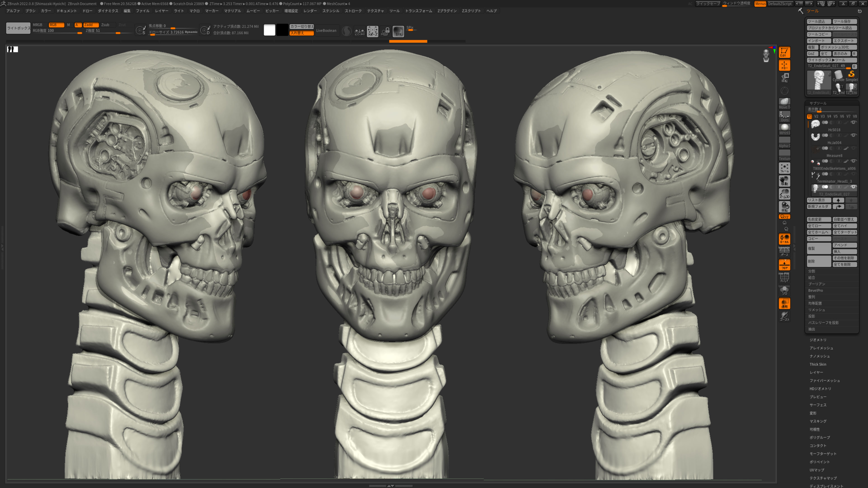
Task: Toggle eye icon for HcJa004 subtool
Action: coord(854,135)
